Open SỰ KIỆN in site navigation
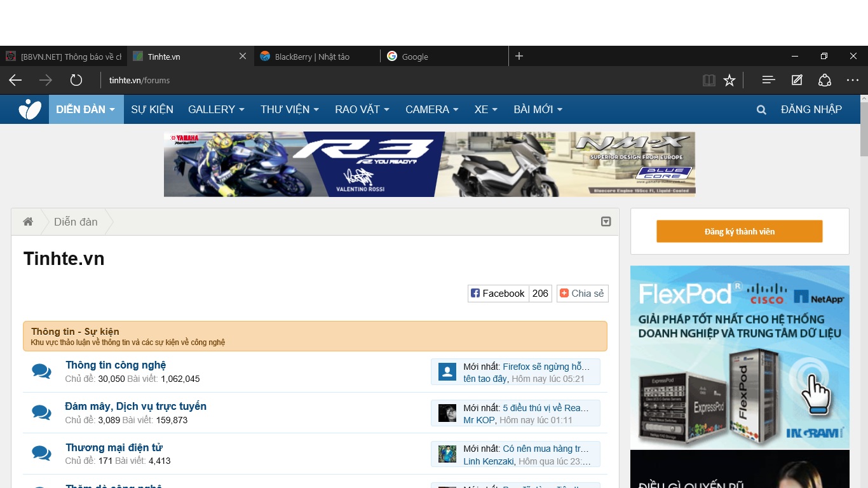The image size is (868, 488). tap(152, 109)
